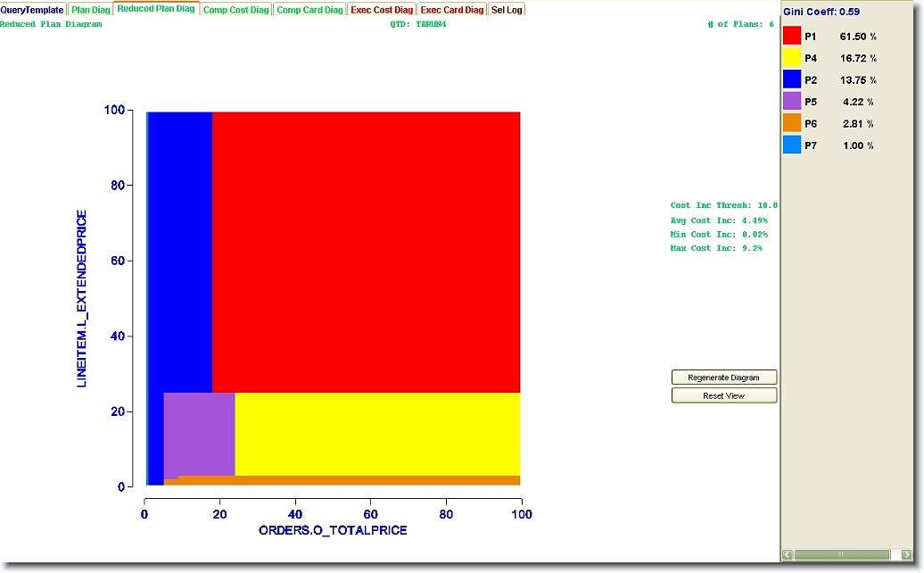Pick the blue P2 legend swatch

coord(792,79)
